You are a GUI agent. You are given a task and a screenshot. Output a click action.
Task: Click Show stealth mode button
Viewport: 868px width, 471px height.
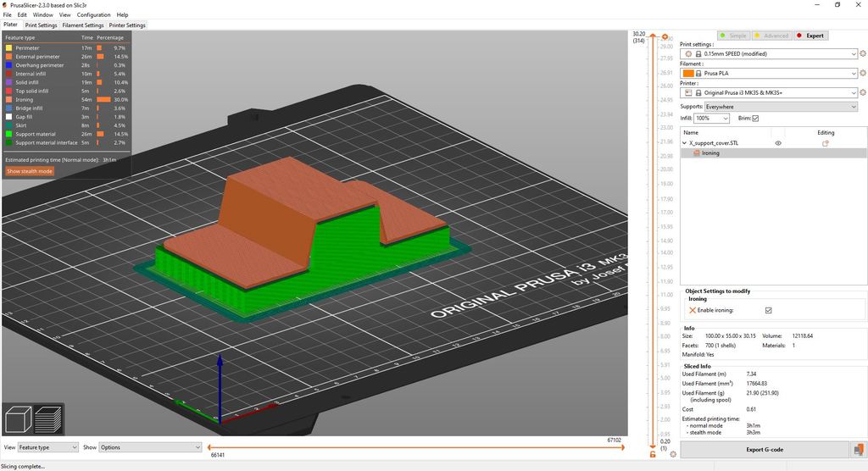click(30, 171)
